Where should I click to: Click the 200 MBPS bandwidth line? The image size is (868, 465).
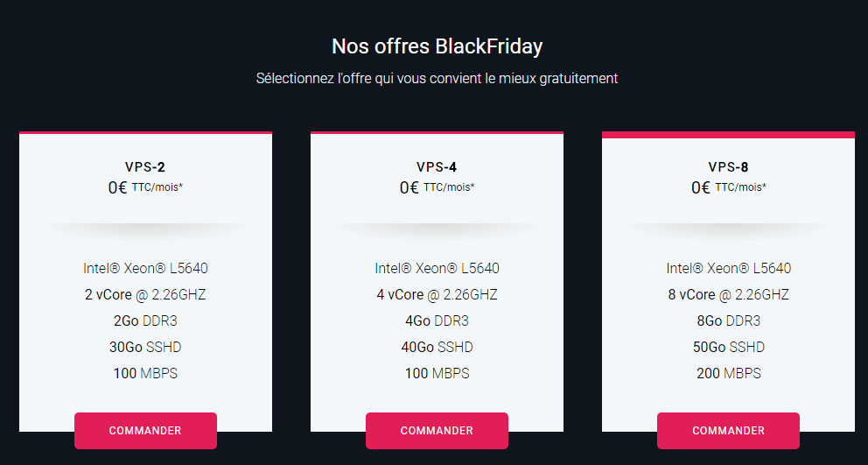click(728, 373)
